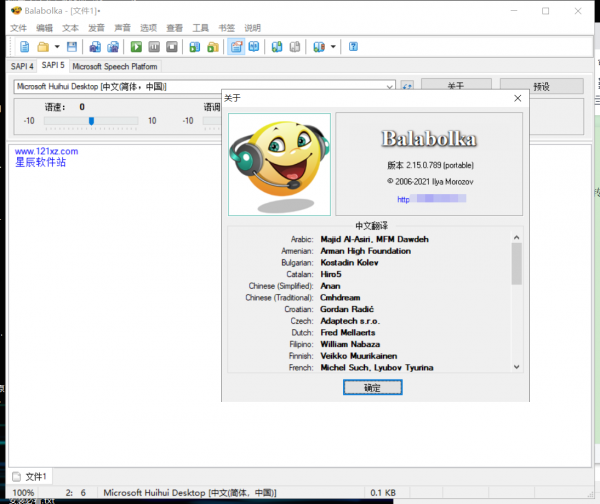Click the Save floppy disk icon
The image size is (600, 504).
click(x=72, y=47)
